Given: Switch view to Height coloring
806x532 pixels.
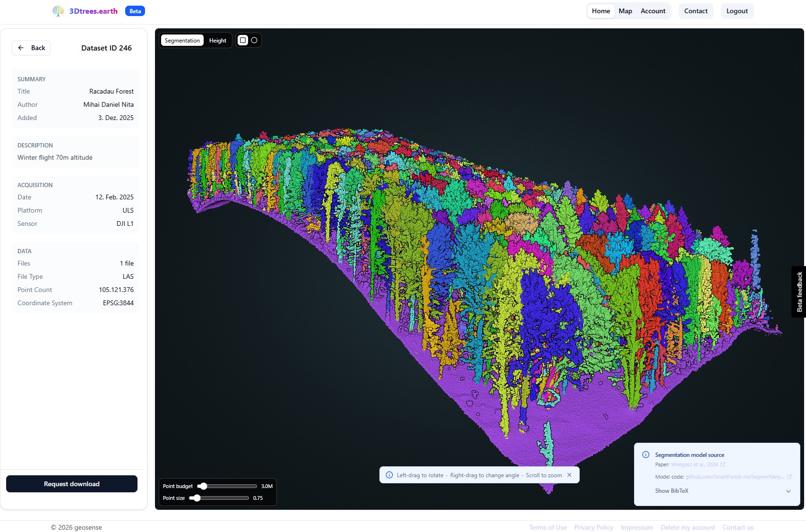Looking at the screenshot, I should coord(217,41).
